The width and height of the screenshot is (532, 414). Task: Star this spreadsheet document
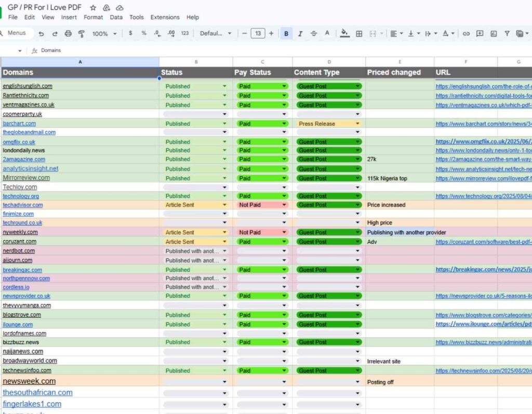coord(93,8)
